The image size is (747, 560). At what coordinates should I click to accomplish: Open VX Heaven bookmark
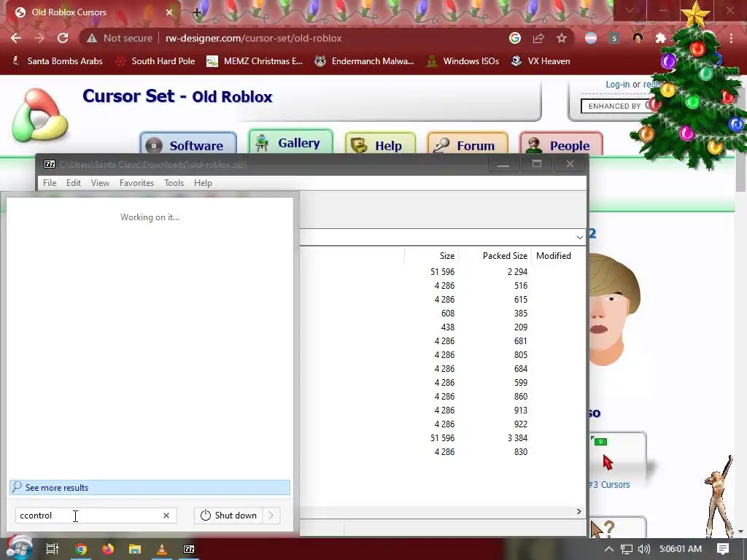[541, 61]
